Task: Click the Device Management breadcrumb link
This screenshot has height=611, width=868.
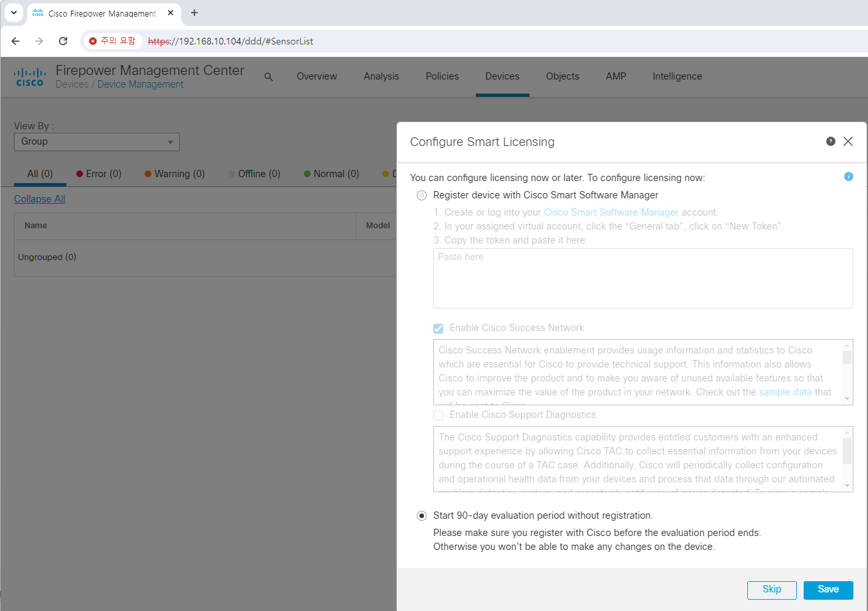Action: pos(141,84)
